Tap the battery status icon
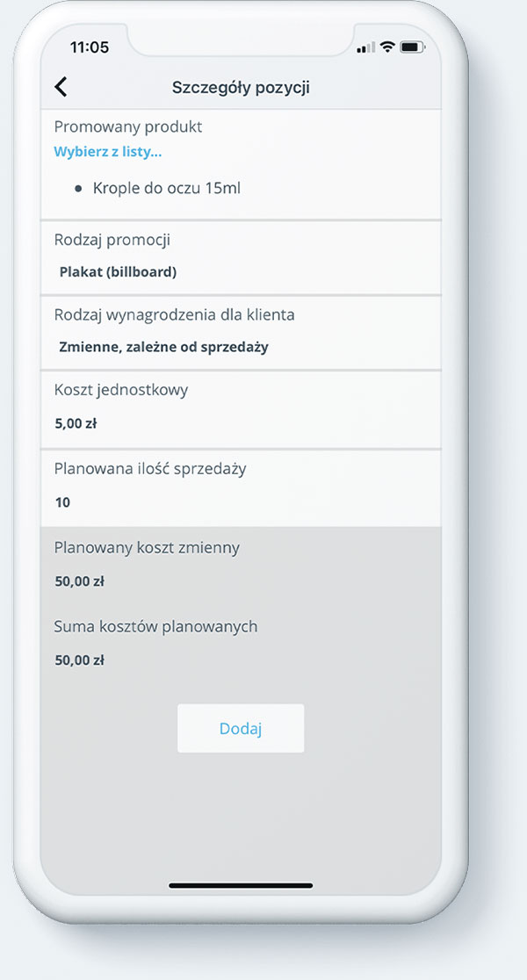Image resolution: width=527 pixels, height=980 pixels. click(412, 47)
